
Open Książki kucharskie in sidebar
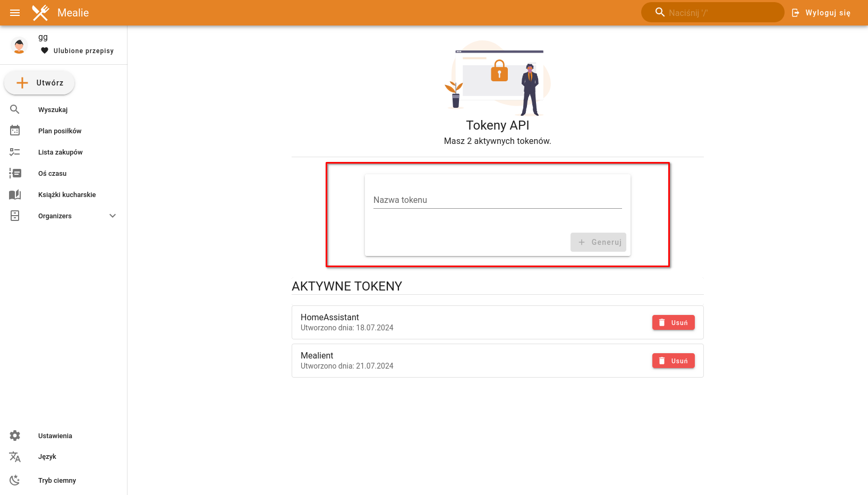(x=64, y=194)
